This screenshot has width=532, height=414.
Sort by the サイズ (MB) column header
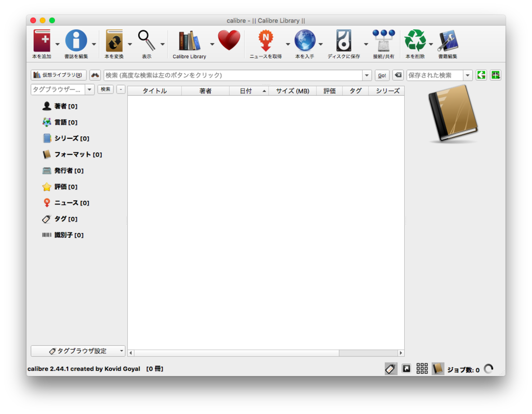[292, 90]
